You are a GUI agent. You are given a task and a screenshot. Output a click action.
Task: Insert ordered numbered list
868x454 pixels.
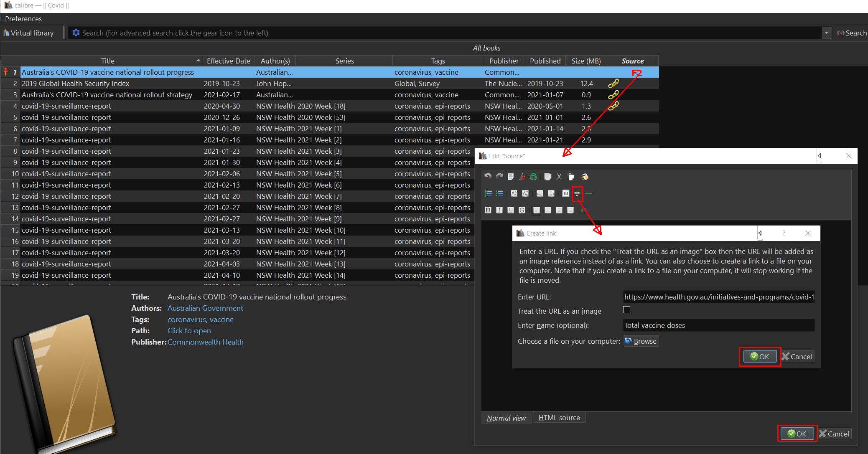(488, 193)
